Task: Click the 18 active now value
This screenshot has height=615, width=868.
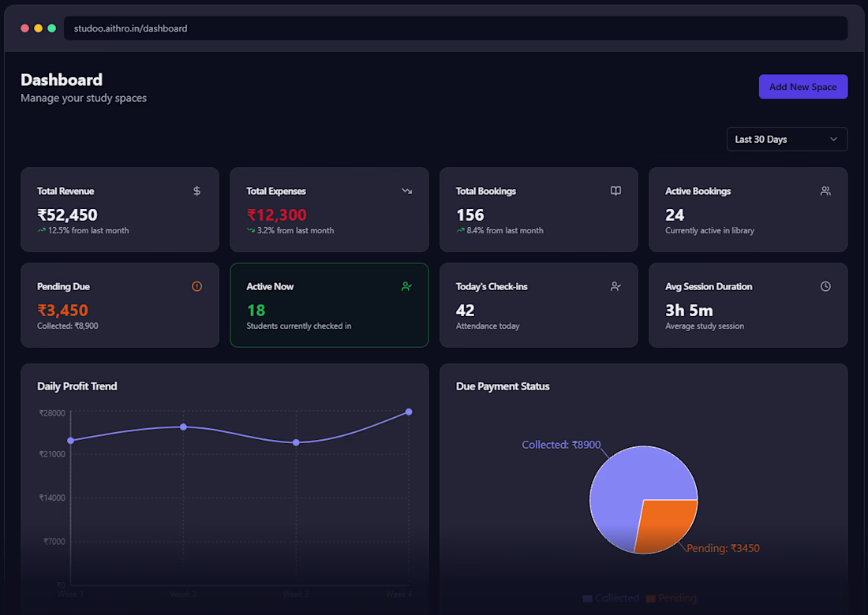Action: coord(256,311)
